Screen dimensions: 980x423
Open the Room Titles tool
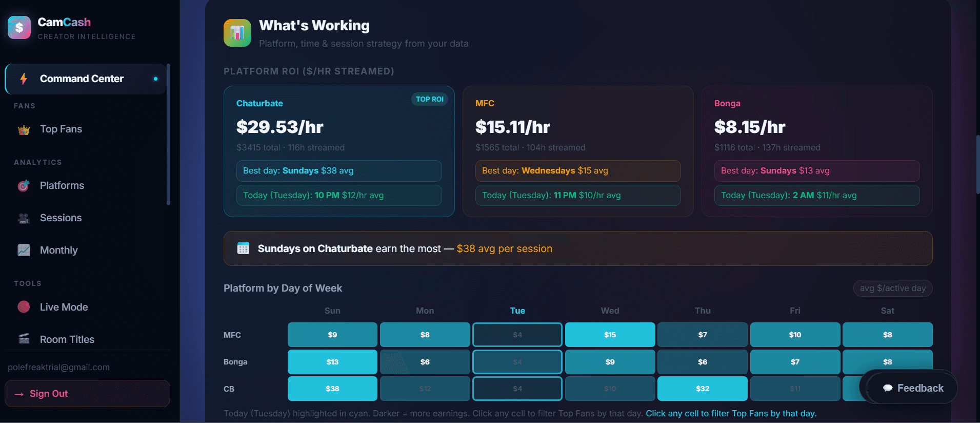[86, 339]
